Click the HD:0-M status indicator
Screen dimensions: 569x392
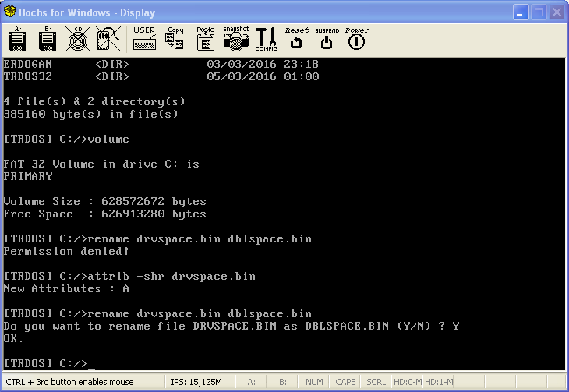tap(408, 382)
